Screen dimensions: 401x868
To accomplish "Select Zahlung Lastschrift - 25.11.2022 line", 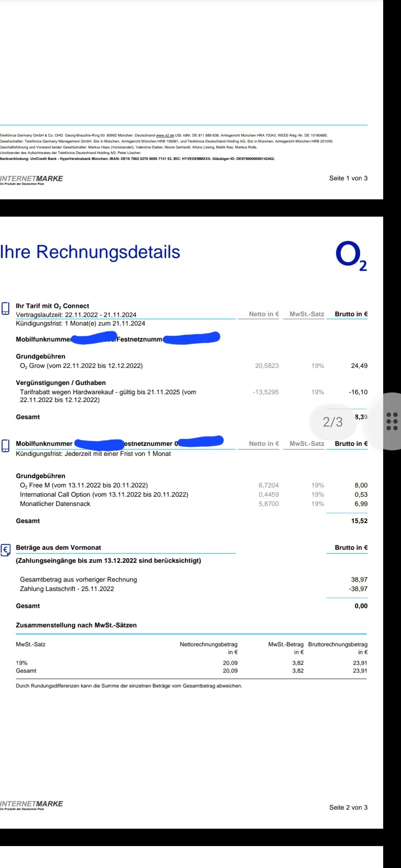I will [67, 589].
